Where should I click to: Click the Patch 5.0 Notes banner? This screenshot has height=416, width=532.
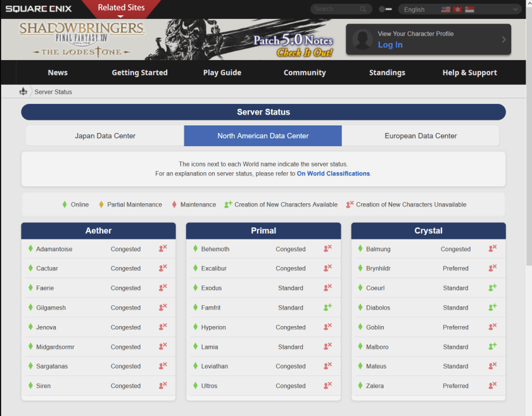(x=293, y=45)
